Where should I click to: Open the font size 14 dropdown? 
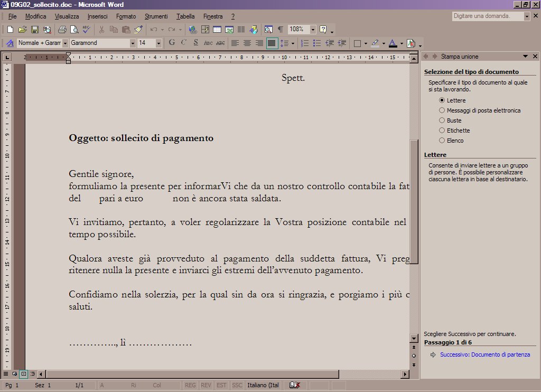(x=158, y=43)
